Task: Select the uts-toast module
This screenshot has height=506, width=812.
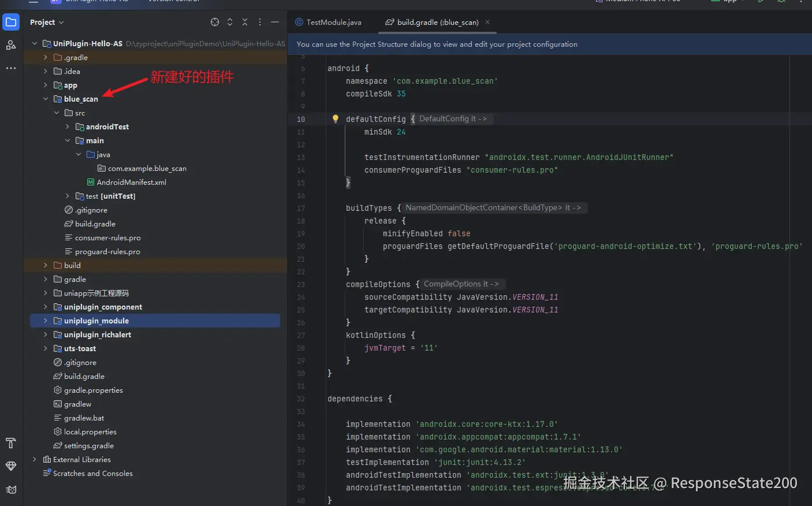Action: [75, 348]
